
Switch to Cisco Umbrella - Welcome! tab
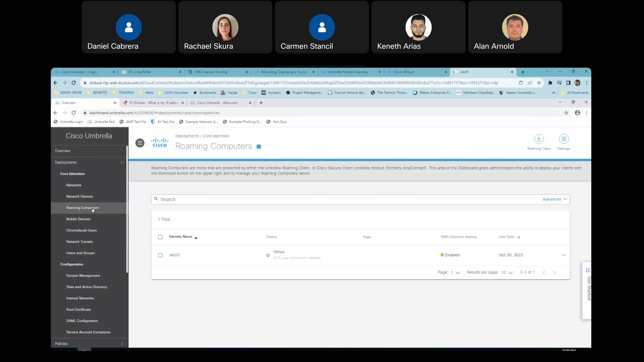[221, 103]
